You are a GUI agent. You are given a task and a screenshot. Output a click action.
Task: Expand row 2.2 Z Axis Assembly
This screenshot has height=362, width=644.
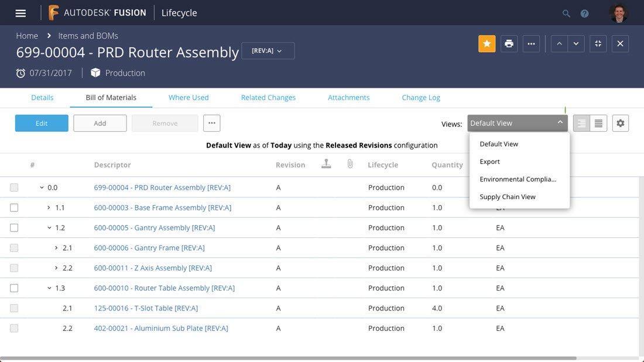tap(56, 268)
